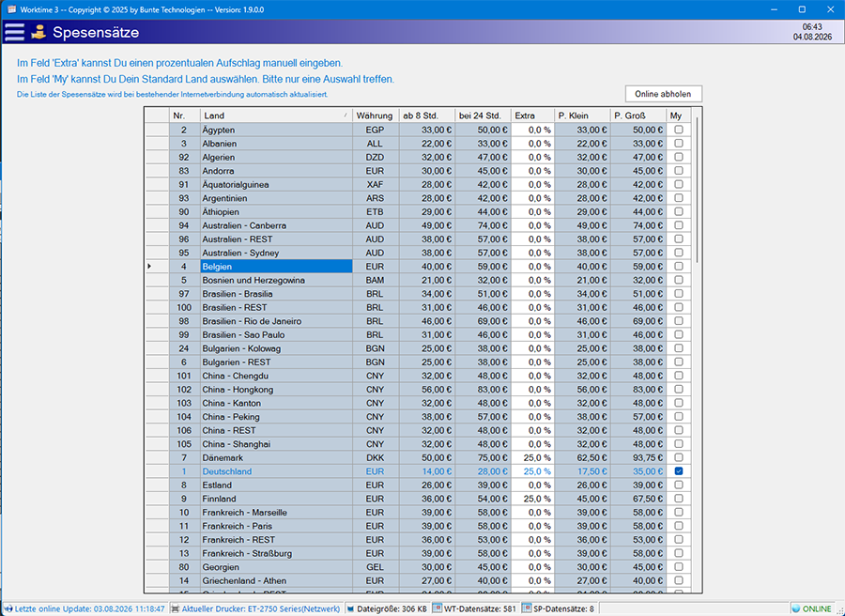Click the bei 24 Std. column header
This screenshot has width=845, height=616.
click(483, 115)
